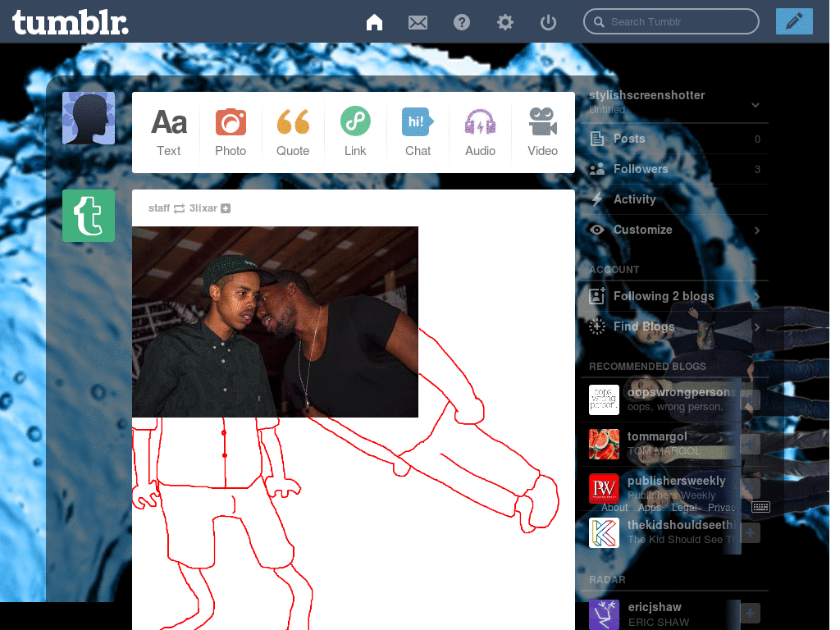
Task: Expand the Following 2 blogs chevron
Action: point(757,297)
